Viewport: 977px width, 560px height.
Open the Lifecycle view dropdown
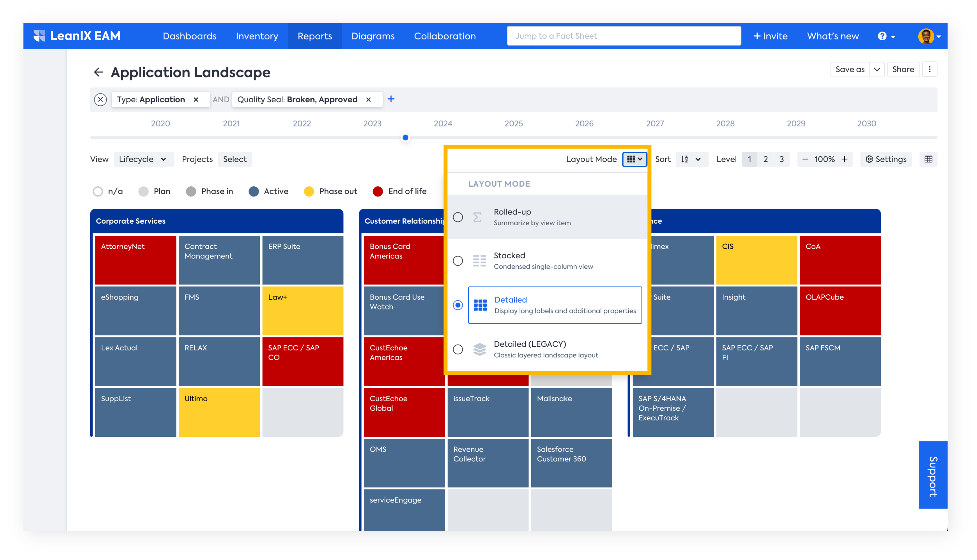point(144,159)
